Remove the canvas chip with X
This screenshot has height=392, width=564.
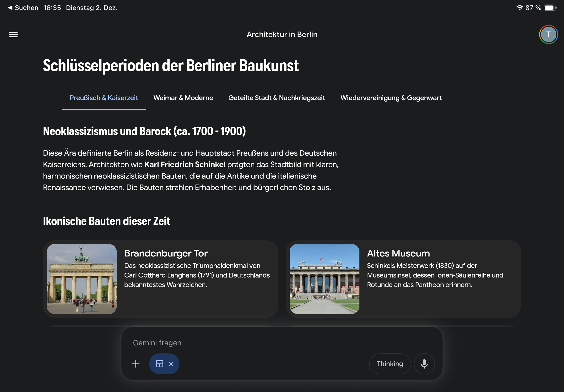tap(171, 364)
